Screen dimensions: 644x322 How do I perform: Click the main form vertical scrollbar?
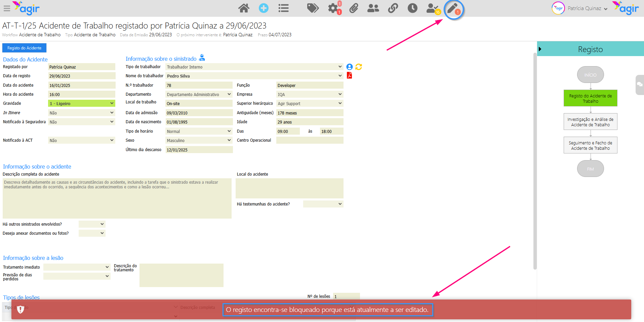(535, 161)
